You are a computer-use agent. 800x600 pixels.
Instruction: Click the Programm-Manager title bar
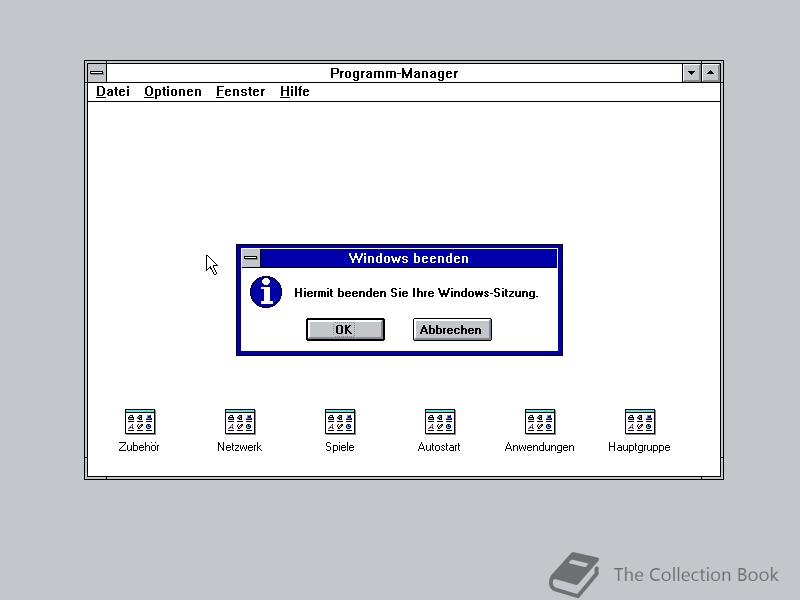pyautogui.click(x=394, y=73)
